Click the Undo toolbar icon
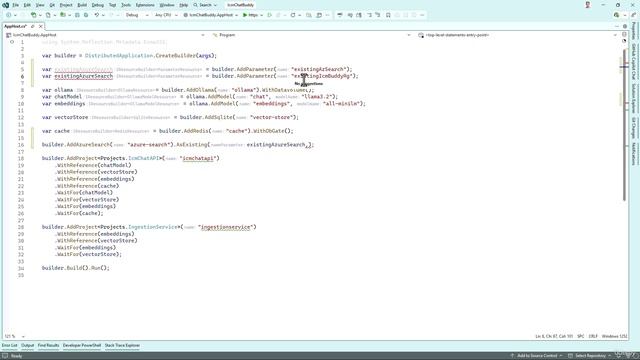The image size is (640, 360). pyautogui.click(x=97, y=15)
